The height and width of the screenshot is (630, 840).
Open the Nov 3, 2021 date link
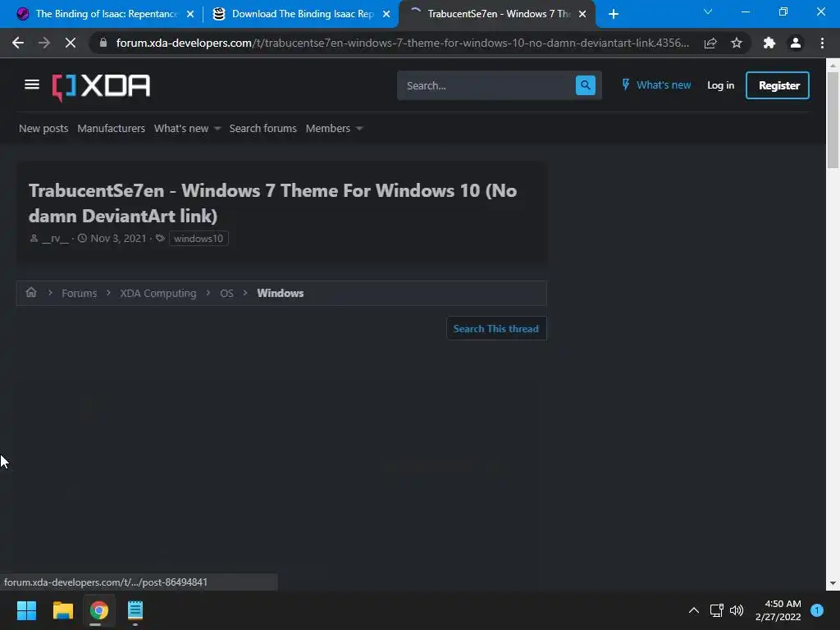click(118, 239)
